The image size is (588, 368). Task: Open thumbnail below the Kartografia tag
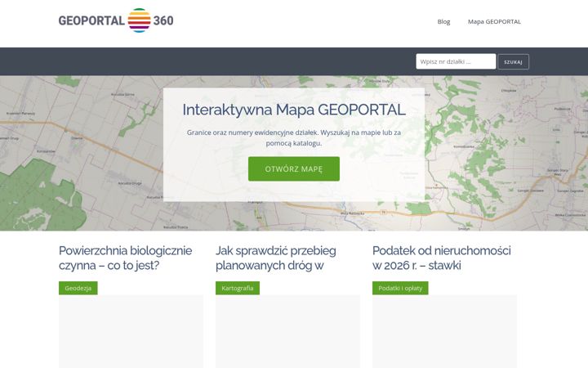point(287,331)
